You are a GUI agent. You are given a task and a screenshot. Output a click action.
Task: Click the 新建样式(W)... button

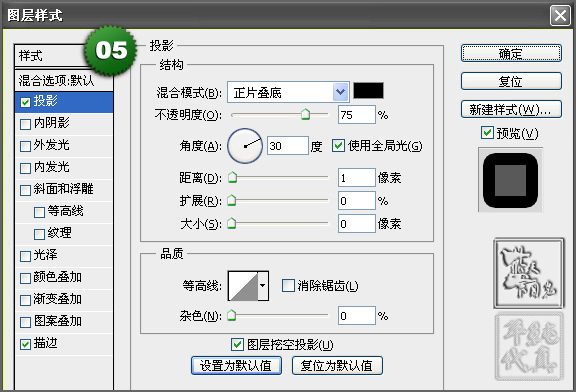pos(511,109)
